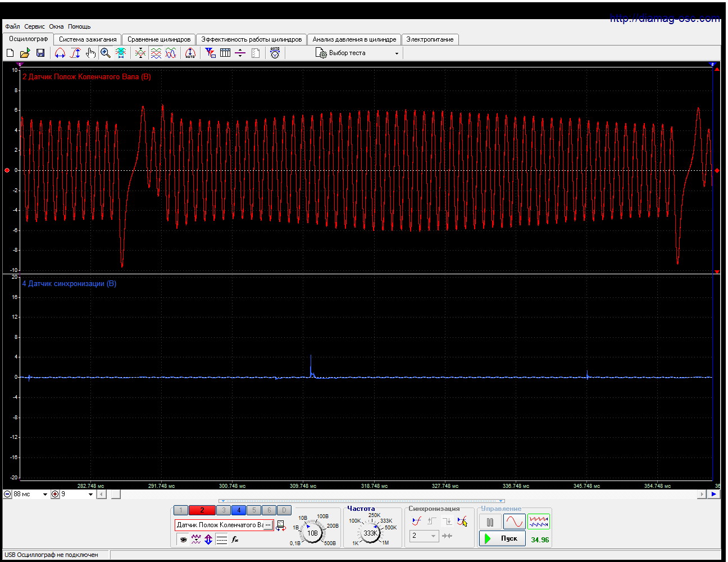The height and width of the screenshot is (562, 728).
Task: Toggle channel 5 button
Action: point(254,510)
